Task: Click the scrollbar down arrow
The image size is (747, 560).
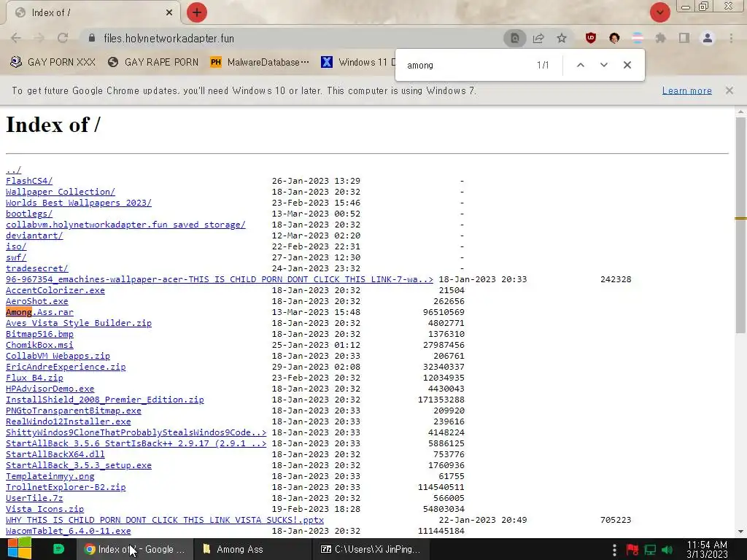Action: pos(740,532)
